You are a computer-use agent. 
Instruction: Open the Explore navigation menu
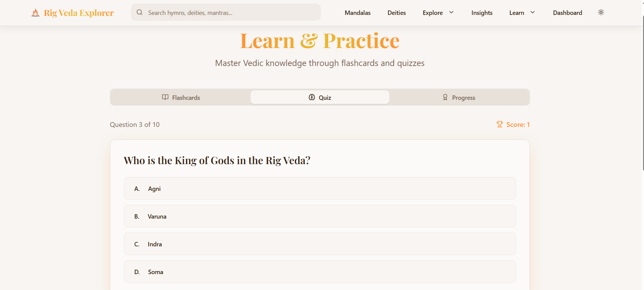point(433,13)
